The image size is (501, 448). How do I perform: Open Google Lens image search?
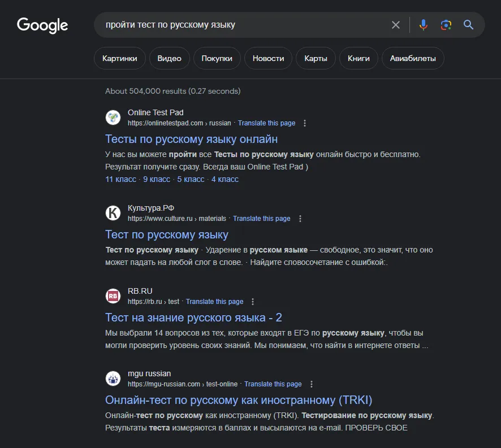446,25
